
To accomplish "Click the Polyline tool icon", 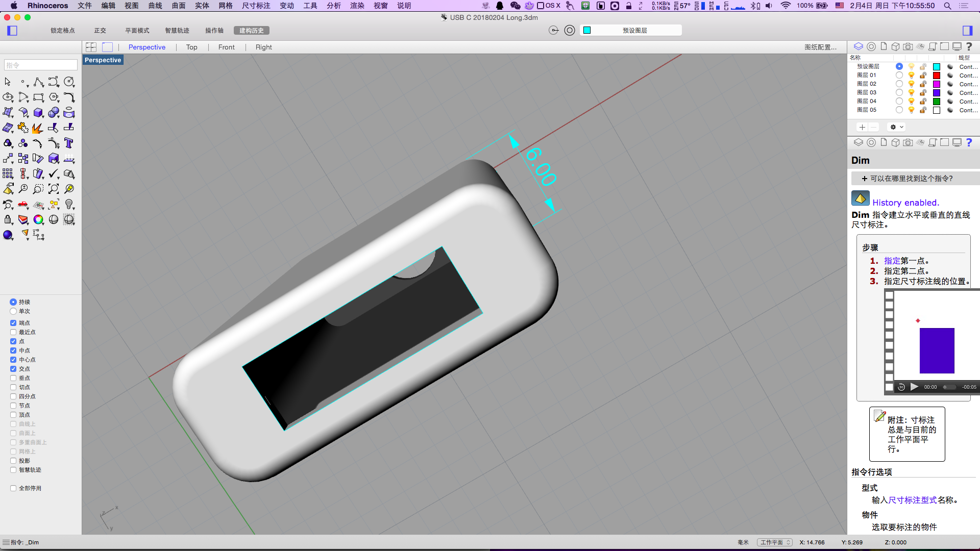I will [x=38, y=82].
